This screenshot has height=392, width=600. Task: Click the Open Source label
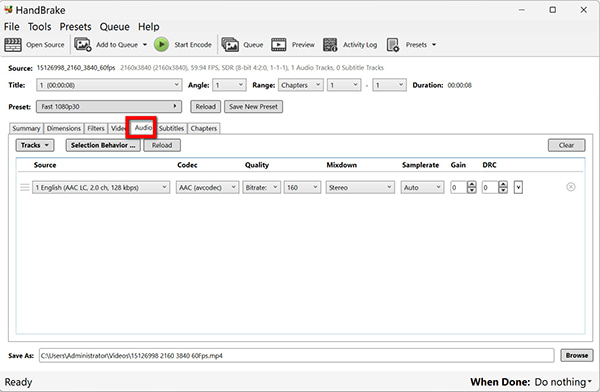[45, 45]
